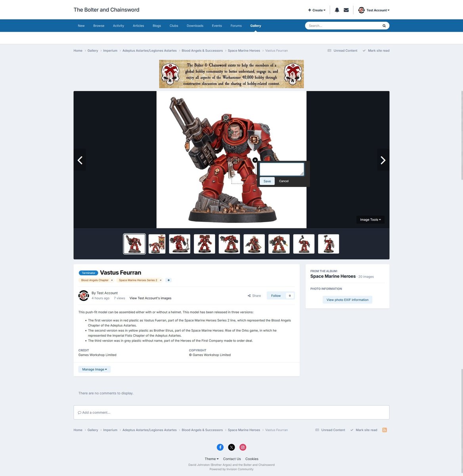Image resolution: width=463 pixels, height=476 pixels.
Task: Open the New tab in navigation
Action: tap(81, 26)
